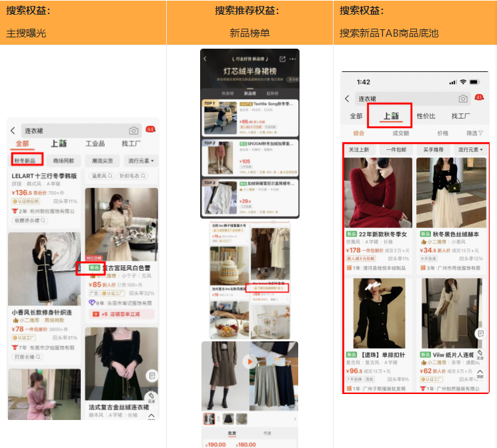This screenshot has height=448, width=497.
Task: Open TOP 2 SROOM skirt product card
Action: (250, 158)
